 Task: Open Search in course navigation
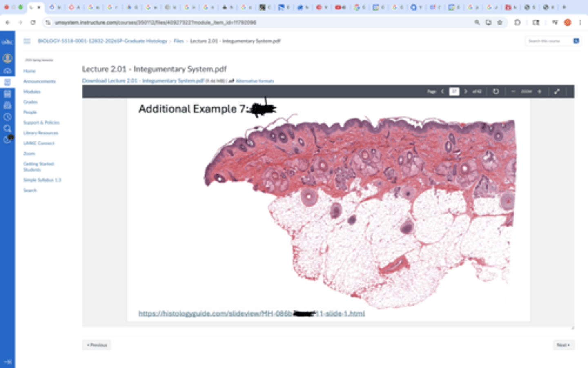(x=30, y=190)
